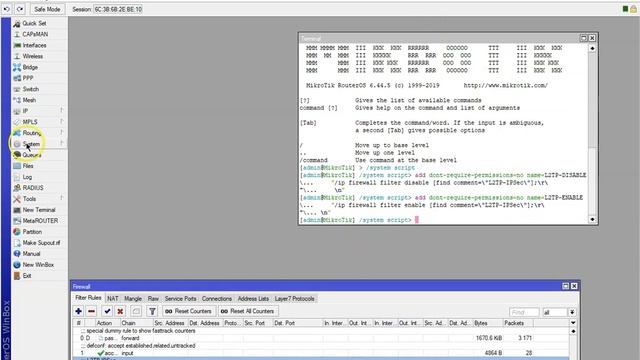Viewport: 640px width, 360px height.
Task: Switch to Raw tab
Action: pyautogui.click(x=153, y=299)
